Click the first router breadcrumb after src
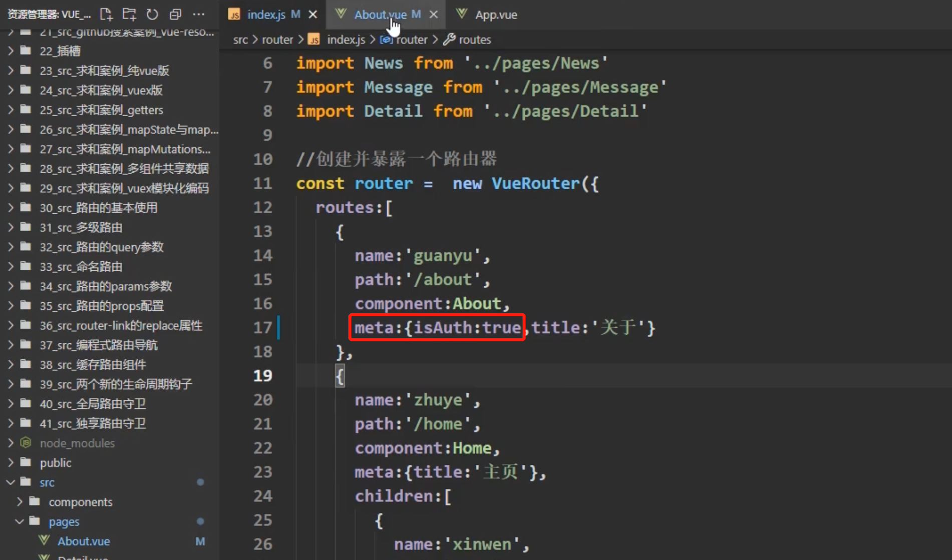 (277, 40)
